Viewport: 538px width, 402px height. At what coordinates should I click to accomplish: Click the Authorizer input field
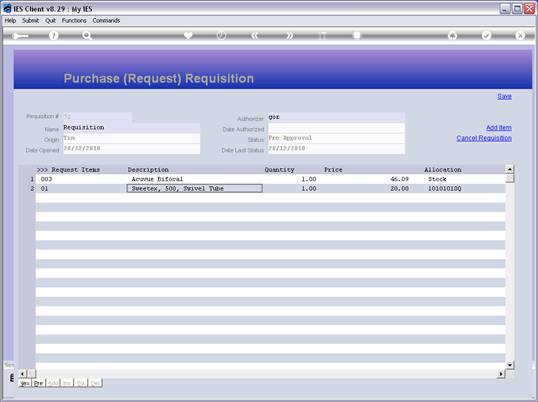point(336,117)
